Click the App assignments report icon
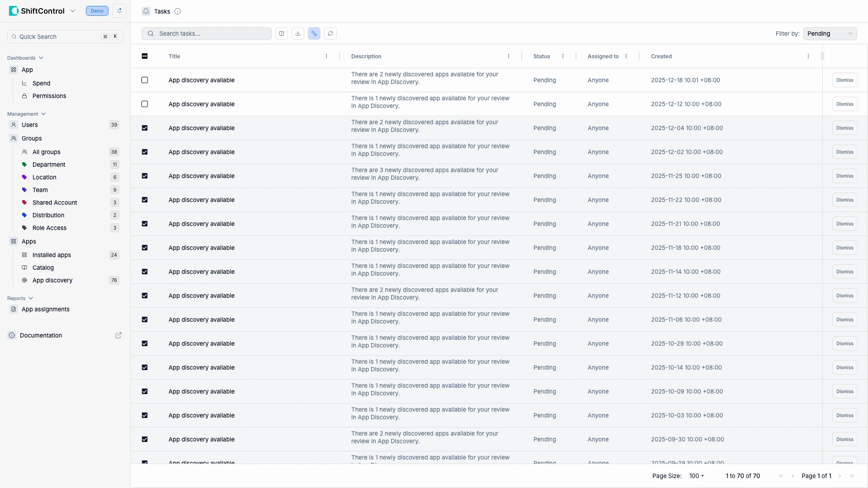This screenshot has height=488, width=868. tap(14, 309)
